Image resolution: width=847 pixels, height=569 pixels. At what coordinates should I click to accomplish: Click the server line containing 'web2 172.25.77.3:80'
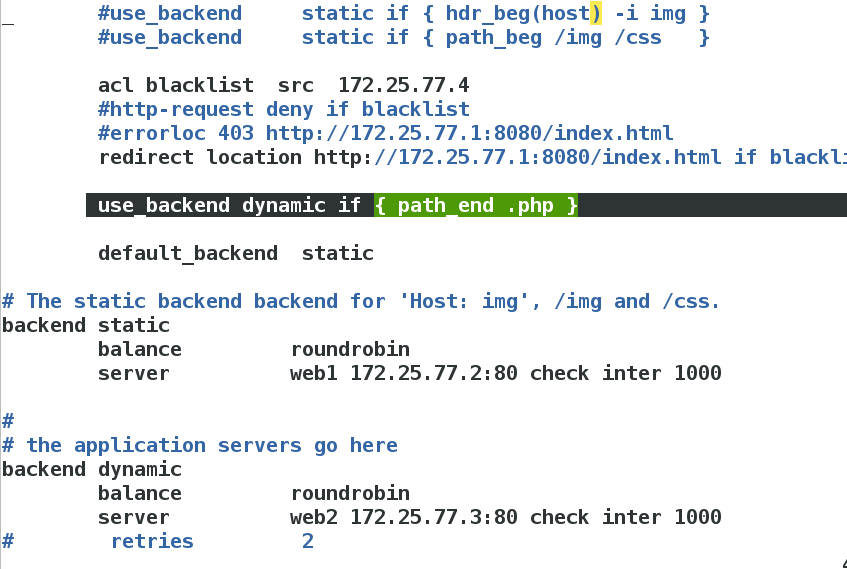(409, 517)
